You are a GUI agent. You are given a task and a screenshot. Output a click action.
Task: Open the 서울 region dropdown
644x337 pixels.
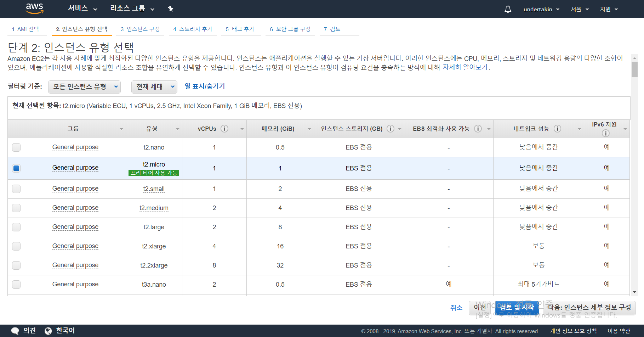[580, 9]
